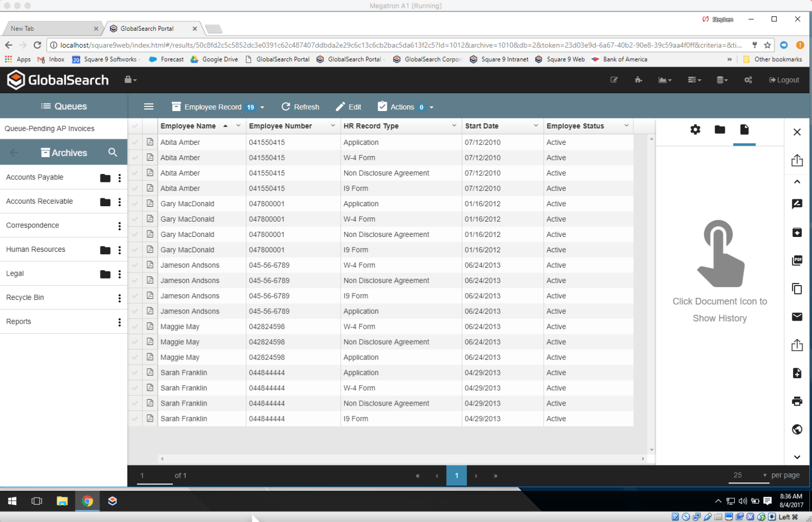
Task: Open the three-dot menu for Correspondence
Action: [119, 226]
